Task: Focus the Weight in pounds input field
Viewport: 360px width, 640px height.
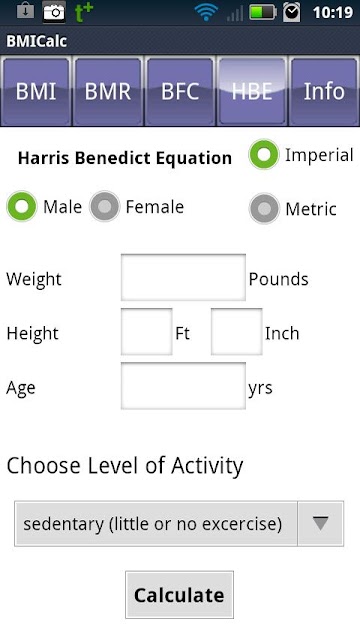Action: click(183, 278)
